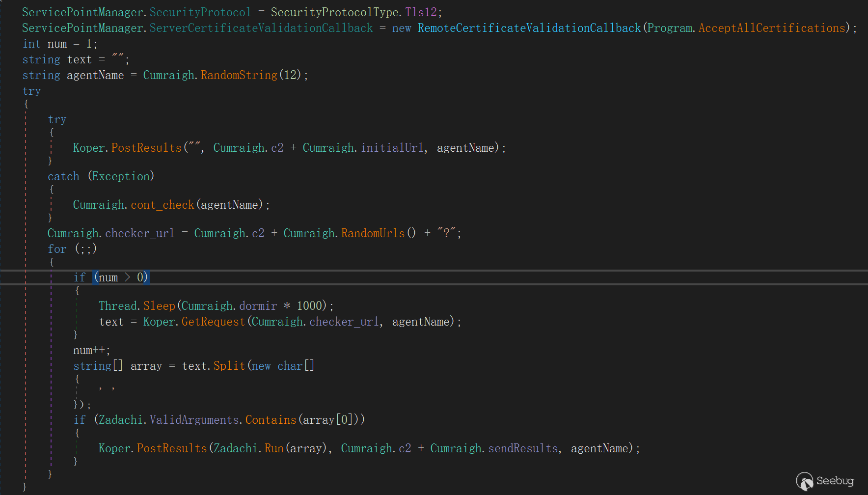Click the ValidArguments property

coord(194,420)
